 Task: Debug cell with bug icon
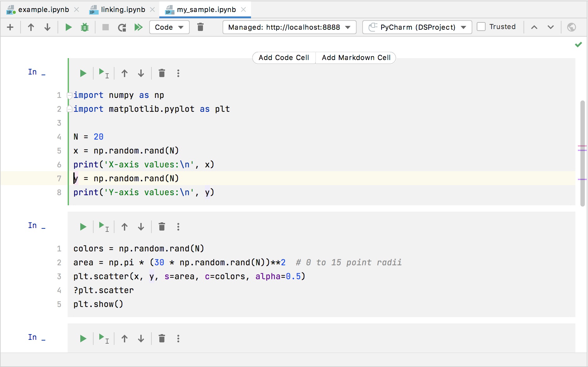click(85, 27)
